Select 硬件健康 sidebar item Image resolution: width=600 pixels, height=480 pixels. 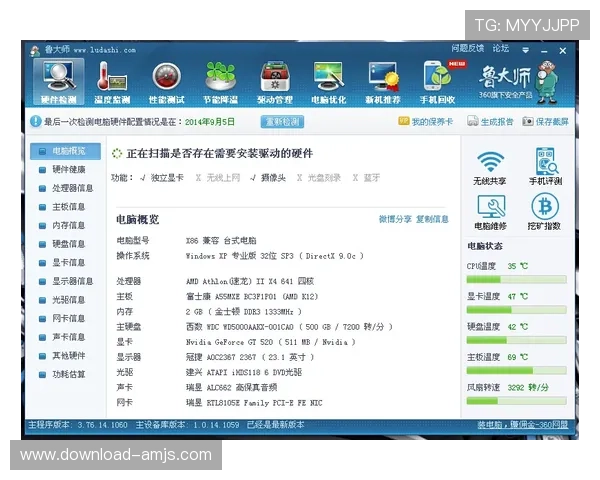pyautogui.click(x=65, y=170)
